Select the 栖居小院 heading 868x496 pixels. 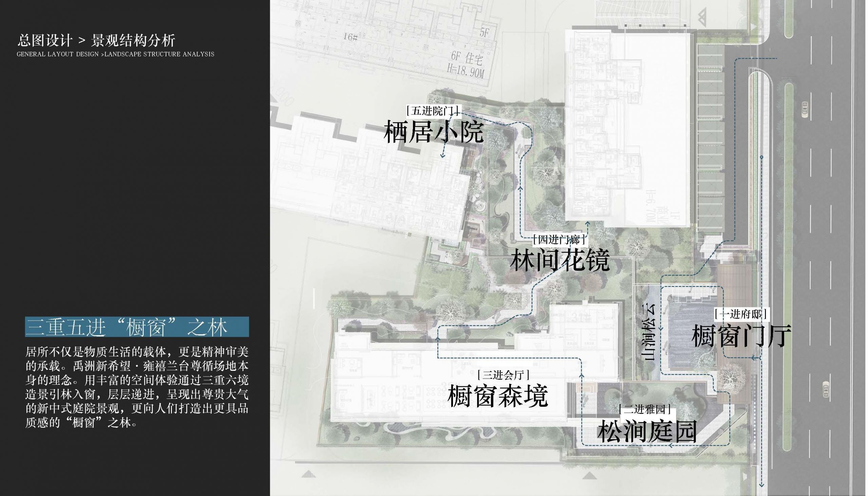pos(433,132)
